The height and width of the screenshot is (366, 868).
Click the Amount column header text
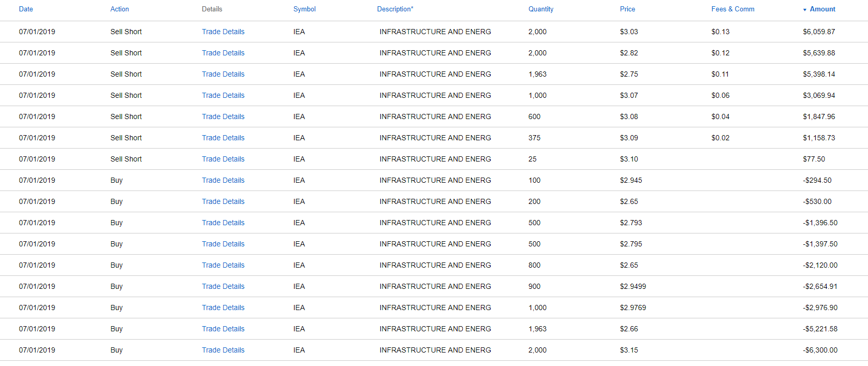tap(822, 9)
